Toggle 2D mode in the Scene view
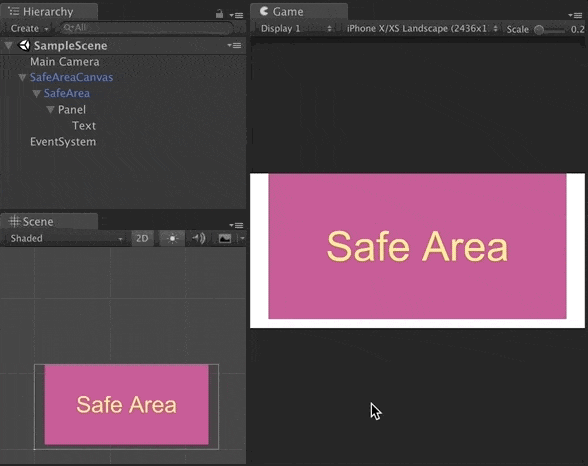 [142, 238]
